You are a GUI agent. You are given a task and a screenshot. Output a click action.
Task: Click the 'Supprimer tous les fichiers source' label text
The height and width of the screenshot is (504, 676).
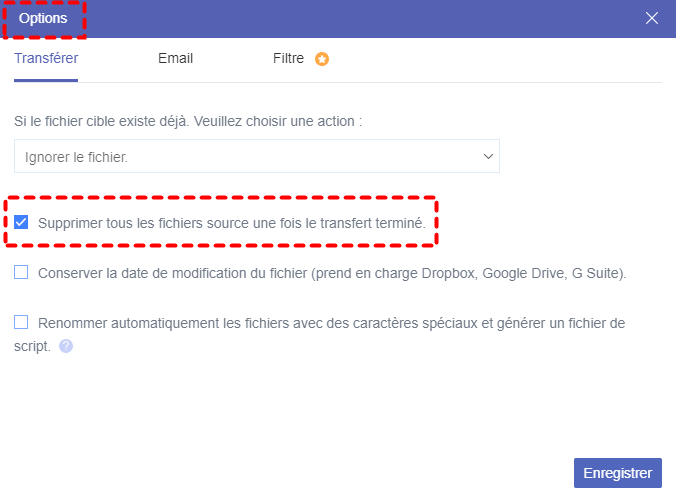232,223
